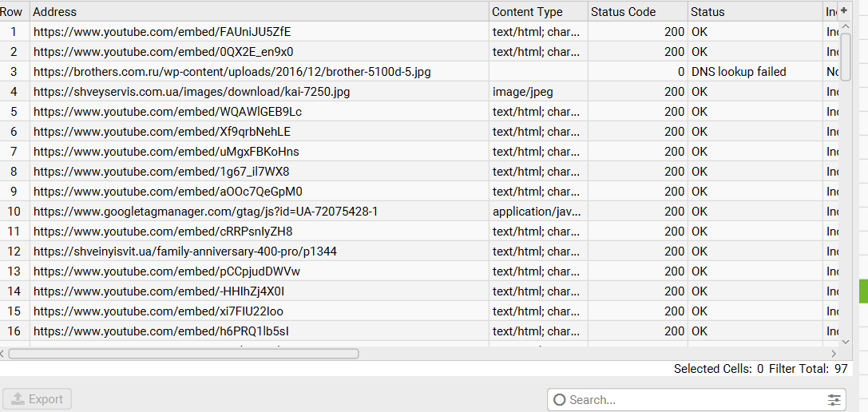Click the DNS lookup failed status cell
The width and height of the screenshot is (868, 412).
point(739,72)
